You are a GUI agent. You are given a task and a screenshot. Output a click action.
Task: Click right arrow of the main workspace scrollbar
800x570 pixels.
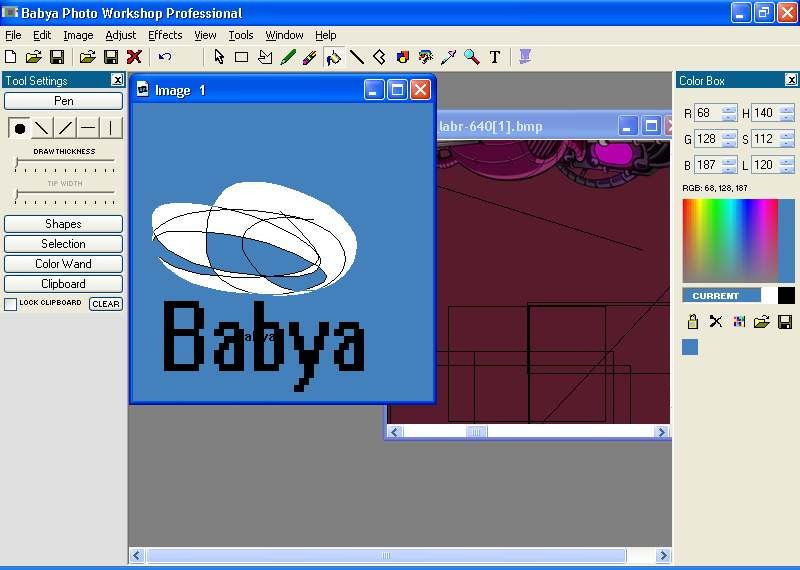click(663, 556)
